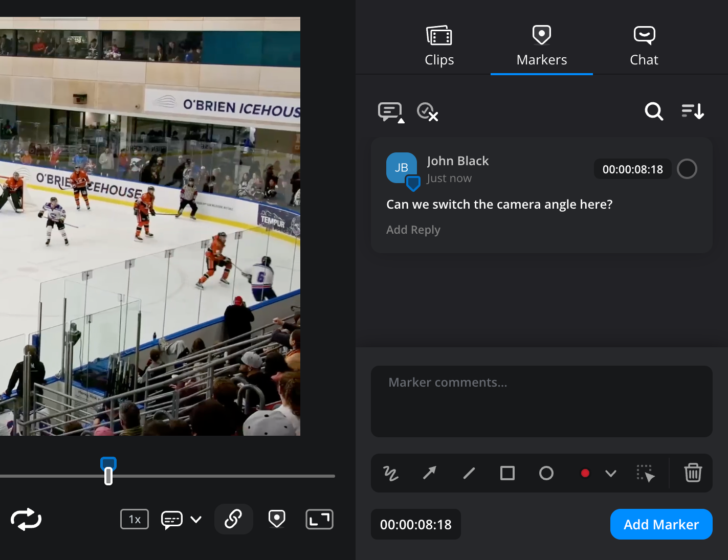This screenshot has width=728, height=560.
Task: Click the "John Black" author name
Action: tap(458, 161)
